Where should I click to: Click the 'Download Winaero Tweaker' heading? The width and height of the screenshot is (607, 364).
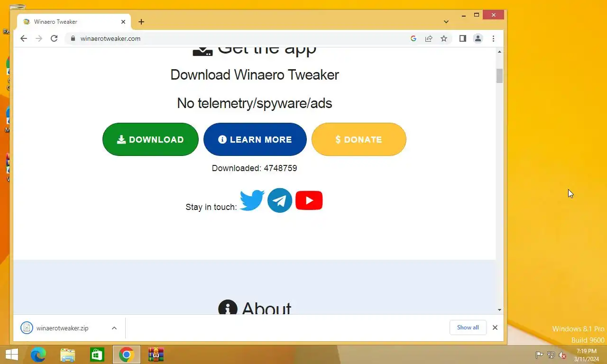[x=255, y=75]
